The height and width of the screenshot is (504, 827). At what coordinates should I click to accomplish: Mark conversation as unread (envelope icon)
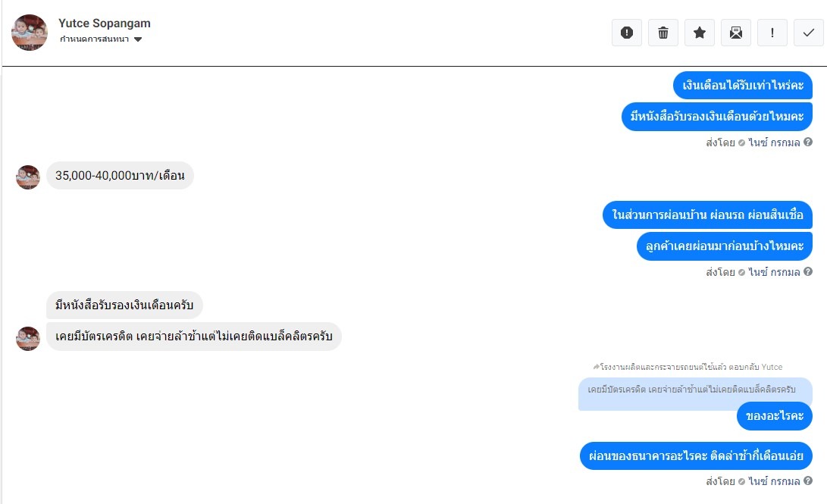[x=736, y=33]
